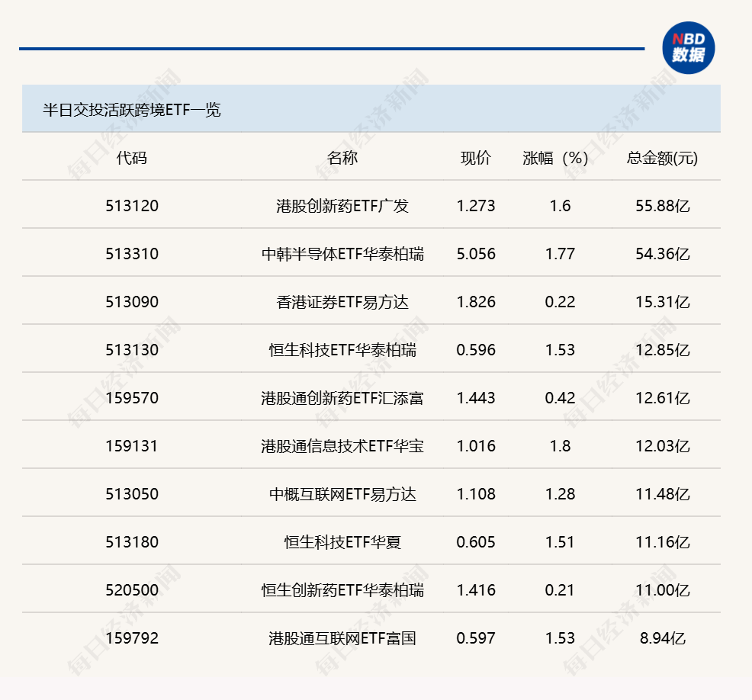This screenshot has width=752, height=700.
Task: Click change value 0.22
Action: pos(560,301)
